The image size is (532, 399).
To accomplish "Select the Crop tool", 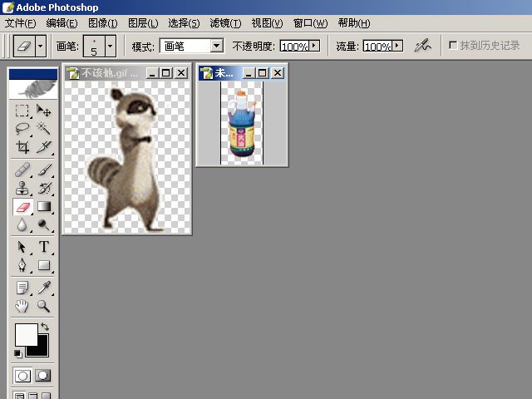I will click(x=22, y=147).
